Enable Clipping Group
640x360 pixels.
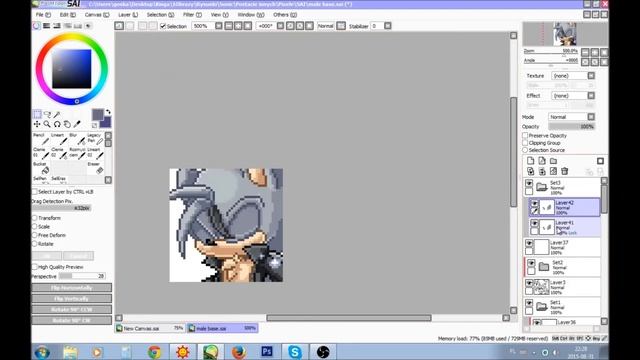click(526, 143)
